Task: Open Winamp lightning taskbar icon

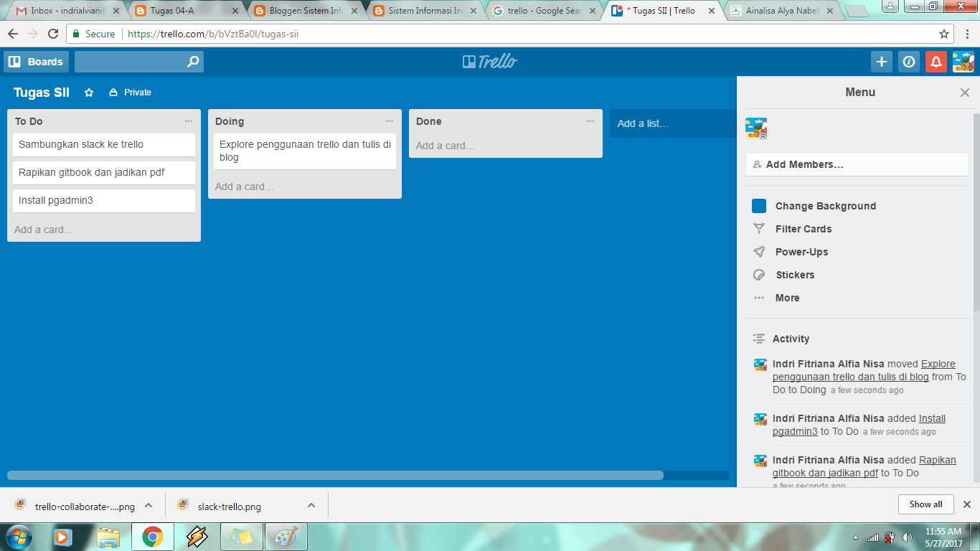Action: pos(197,537)
